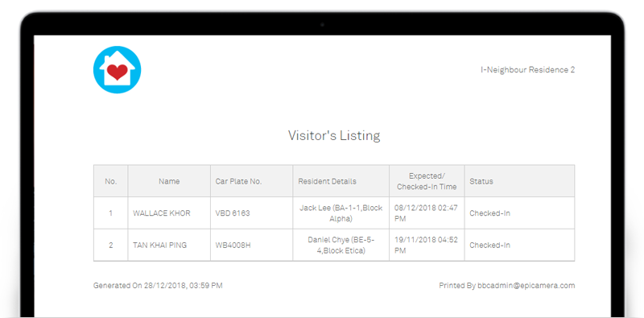This screenshot has width=644, height=318.
Task: Click car plate WB4008H
Action: click(x=233, y=246)
